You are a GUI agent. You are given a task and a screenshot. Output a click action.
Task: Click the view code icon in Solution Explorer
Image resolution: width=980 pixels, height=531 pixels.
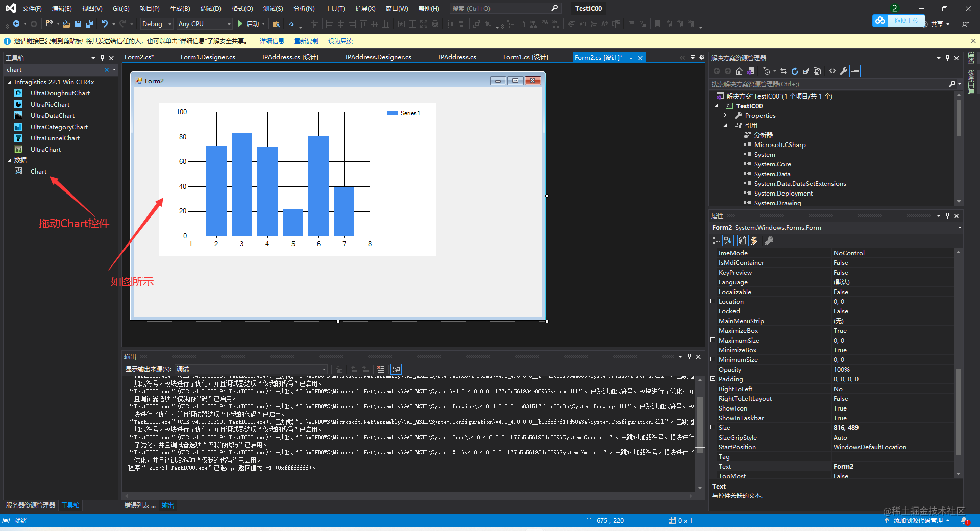[832, 71]
